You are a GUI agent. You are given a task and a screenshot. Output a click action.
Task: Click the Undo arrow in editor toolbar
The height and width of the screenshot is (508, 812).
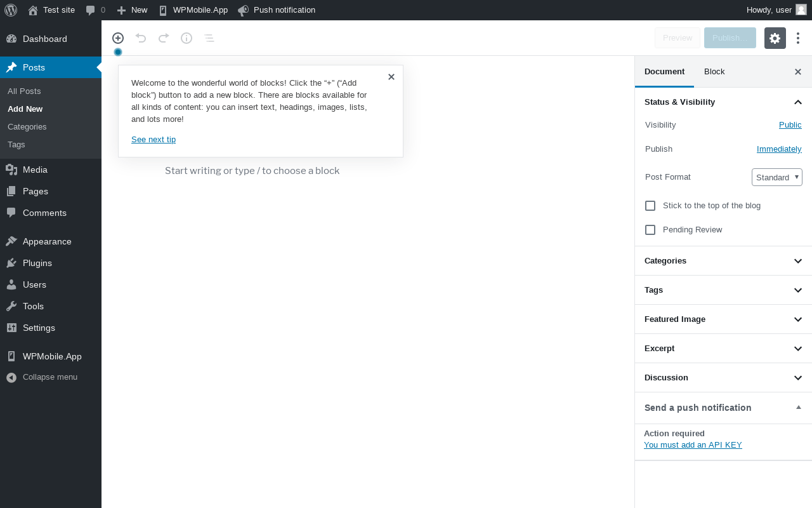(x=141, y=38)
